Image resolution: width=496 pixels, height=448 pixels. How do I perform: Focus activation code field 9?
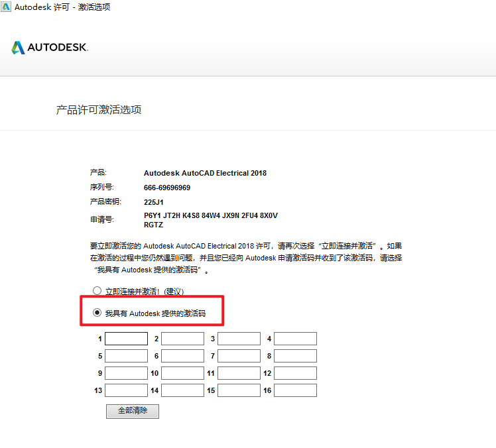[x=126, y=373]
